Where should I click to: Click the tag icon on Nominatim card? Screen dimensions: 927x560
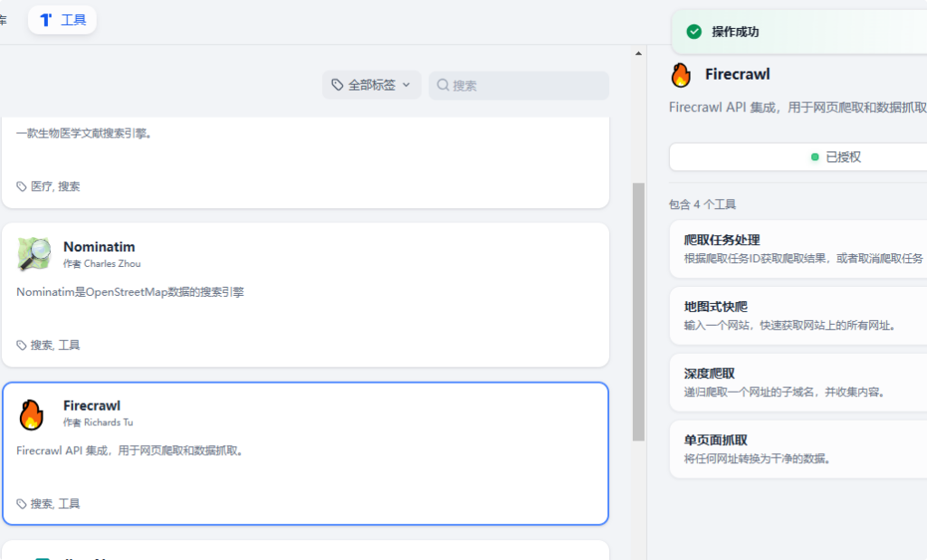coord(22,346)
